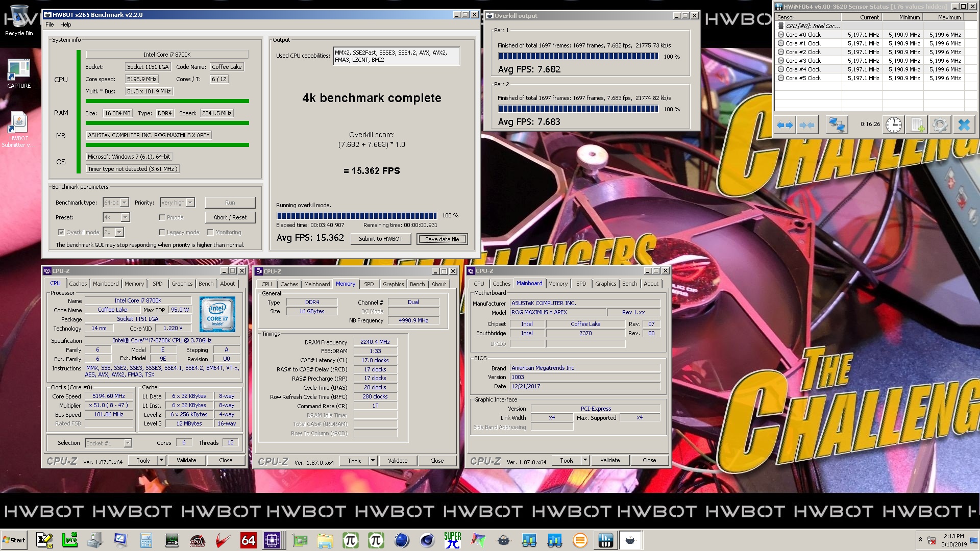Click Validate in CPU-Z Memory window
The height and width of the screenshot is (551, 980).
tap(398, 461)
